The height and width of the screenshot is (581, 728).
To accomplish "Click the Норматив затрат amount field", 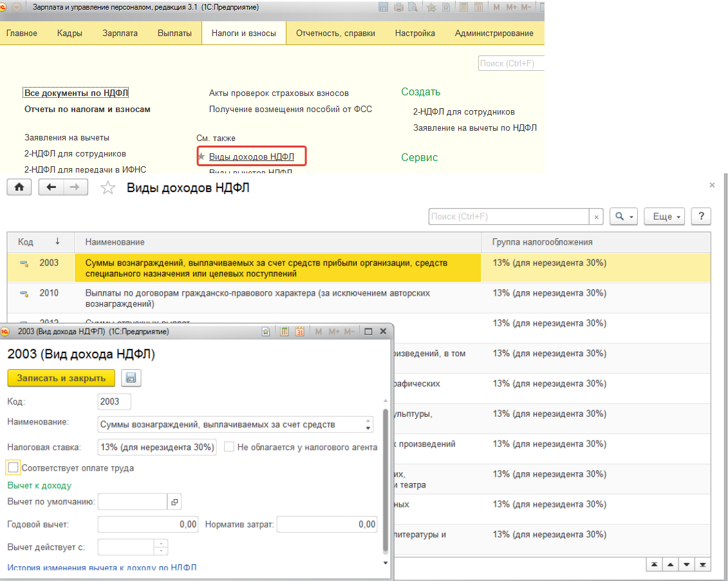I will [x=328, y=524].
